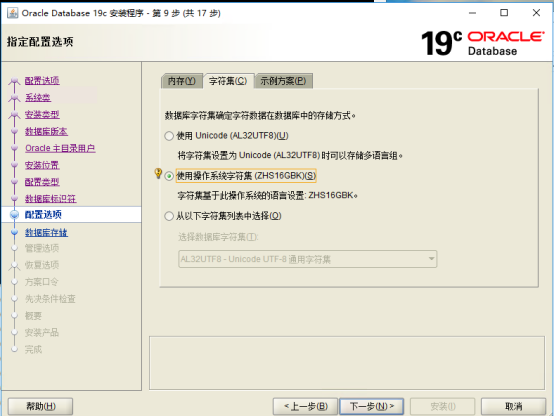Open the 数据库标识符 step link
The image size is (554, 416).
[51, 199]
